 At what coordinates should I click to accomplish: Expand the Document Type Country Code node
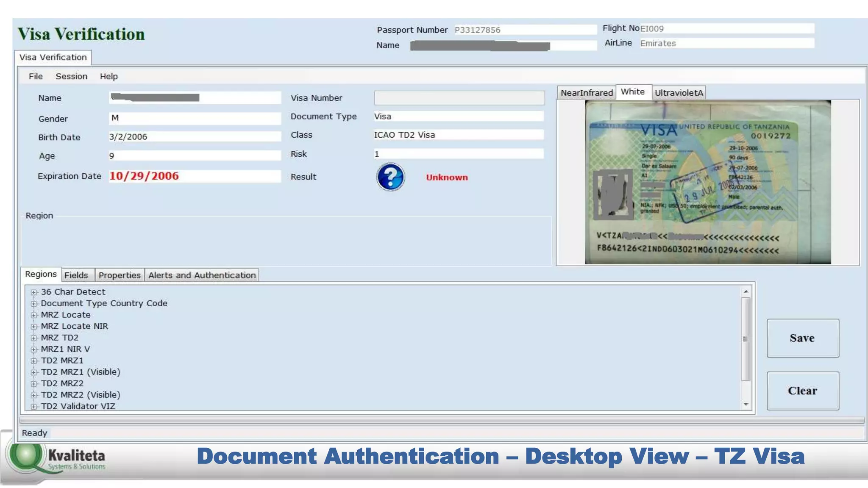pos(34,304)
